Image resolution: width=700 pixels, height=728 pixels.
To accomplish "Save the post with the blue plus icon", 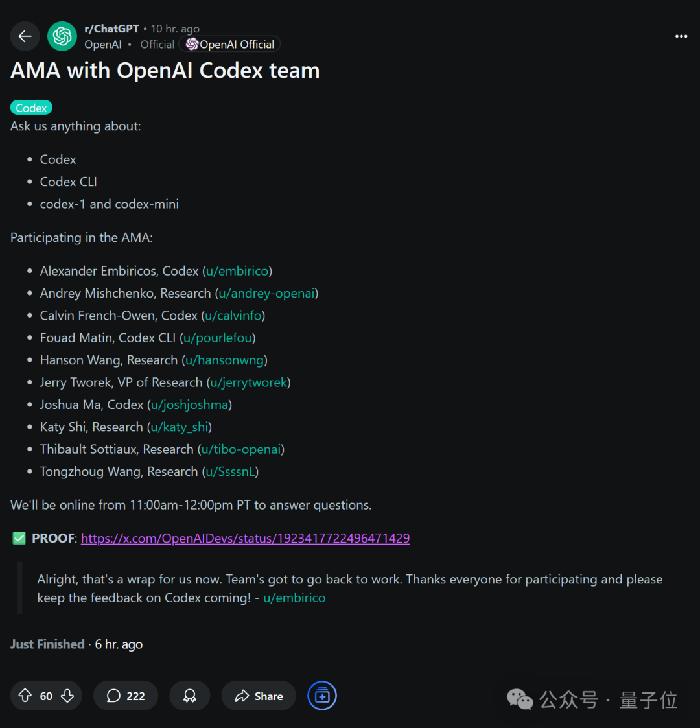I will point(321,696).
